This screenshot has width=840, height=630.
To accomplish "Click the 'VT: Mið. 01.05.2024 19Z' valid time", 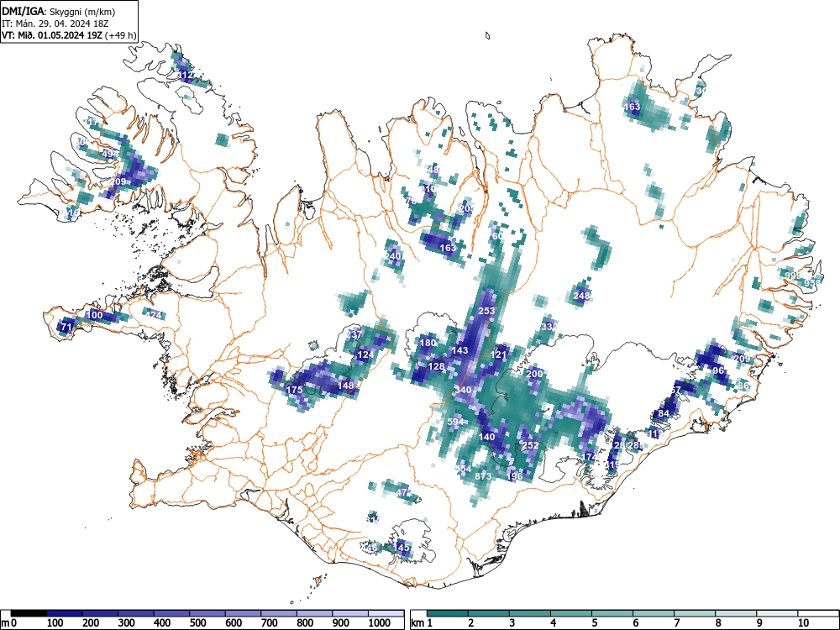I will pyautogui.click(x=52, y=35).
